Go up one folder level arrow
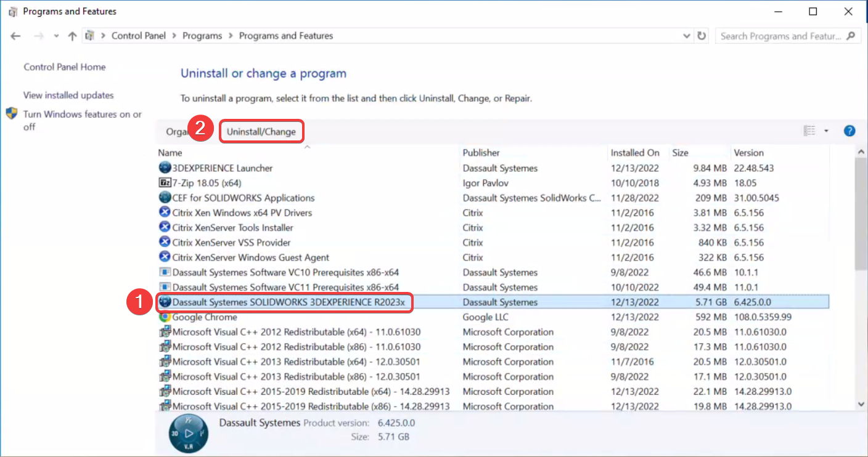Viewport: 868px width, 457px height. (72, 36)
